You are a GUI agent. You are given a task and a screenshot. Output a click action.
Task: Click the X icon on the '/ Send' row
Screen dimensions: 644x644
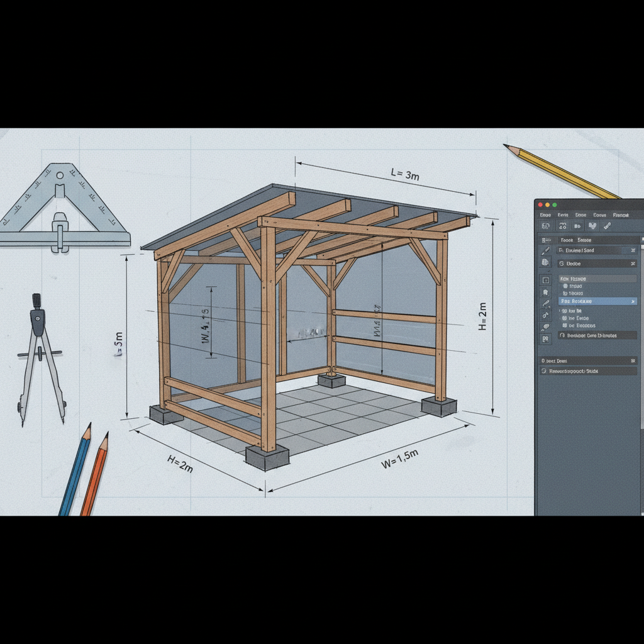coord(633,250)
